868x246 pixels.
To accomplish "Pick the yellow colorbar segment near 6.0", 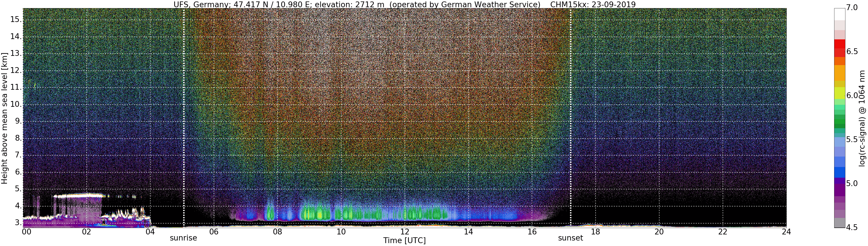I will click(x=839, y=93).
